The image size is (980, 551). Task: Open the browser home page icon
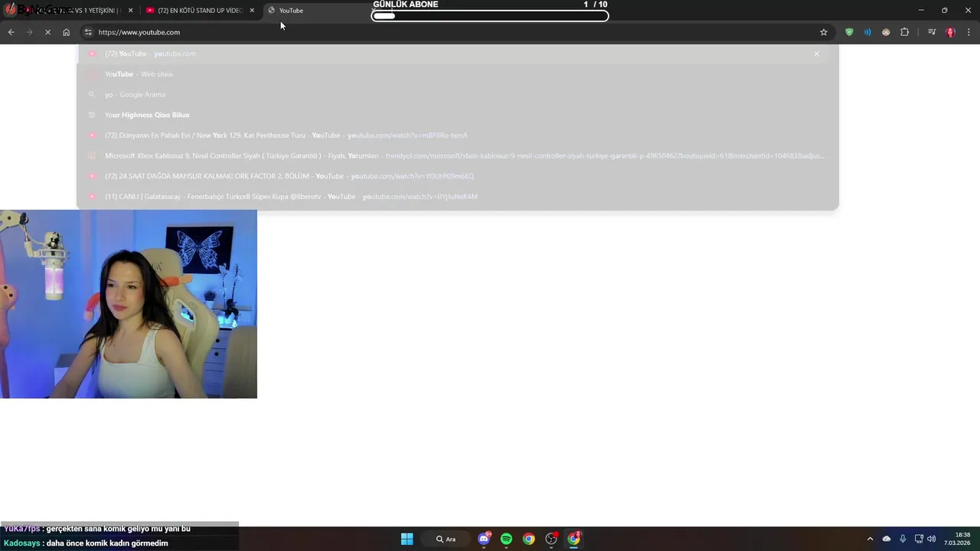coord(67,32)
